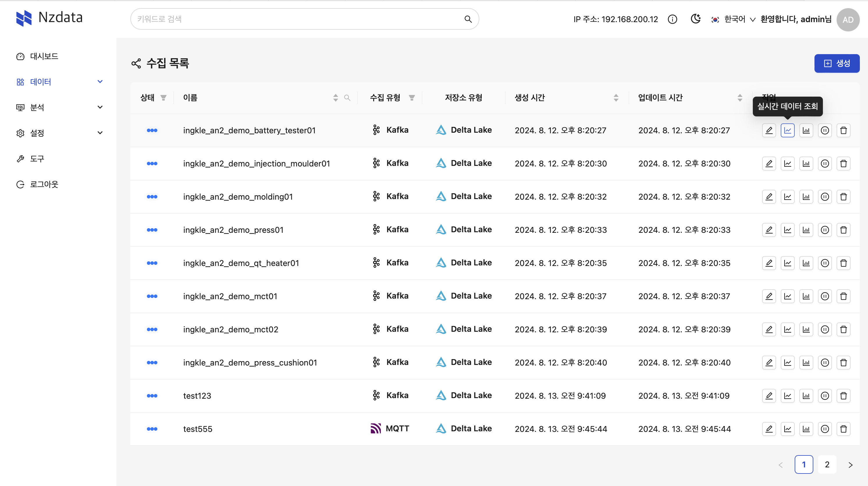
Task: Click pause icon for ingkle_an2_demo_battery_tester01
Action: point(825,130)
